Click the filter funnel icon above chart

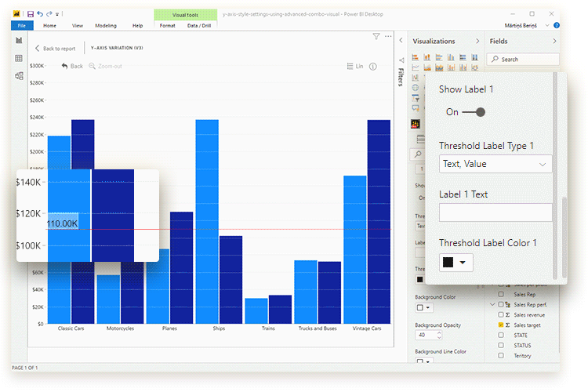376,36
